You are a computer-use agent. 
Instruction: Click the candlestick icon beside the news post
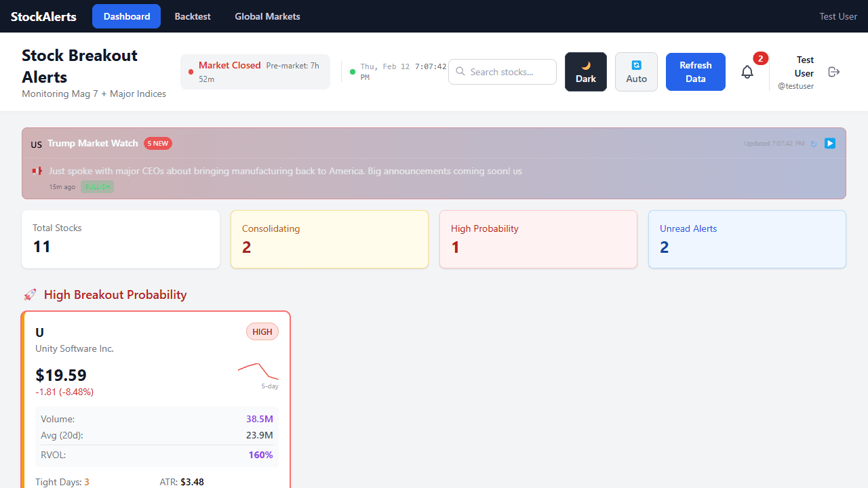point(37,171)
